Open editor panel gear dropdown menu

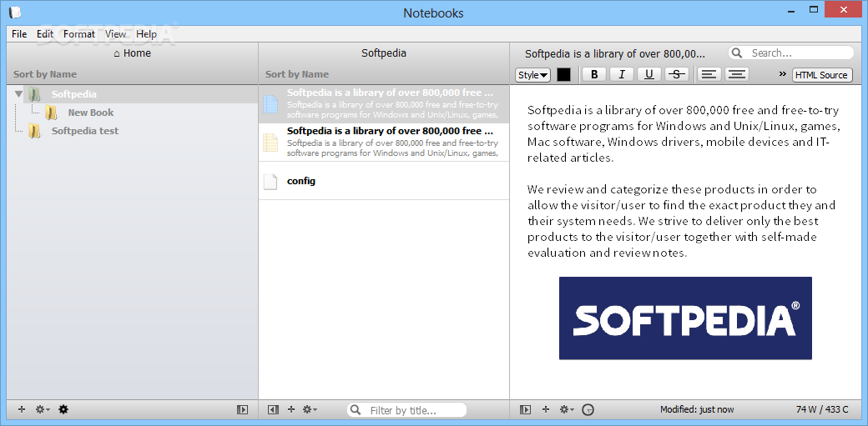[x=567, y=409]
